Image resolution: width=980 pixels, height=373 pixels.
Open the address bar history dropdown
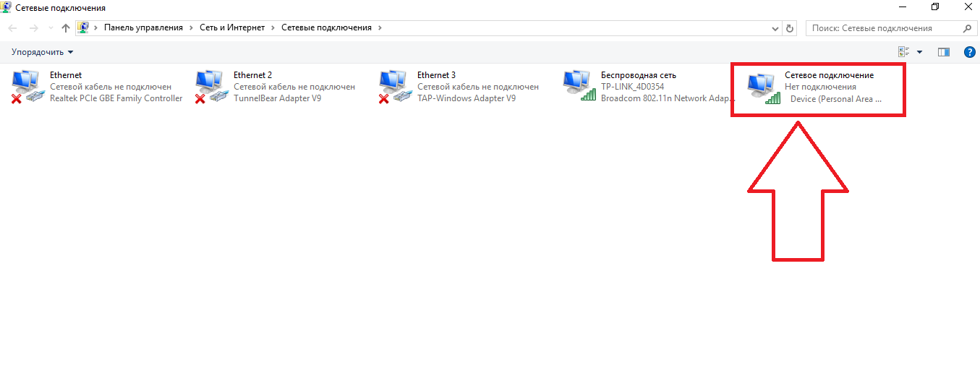pos(775,28)
